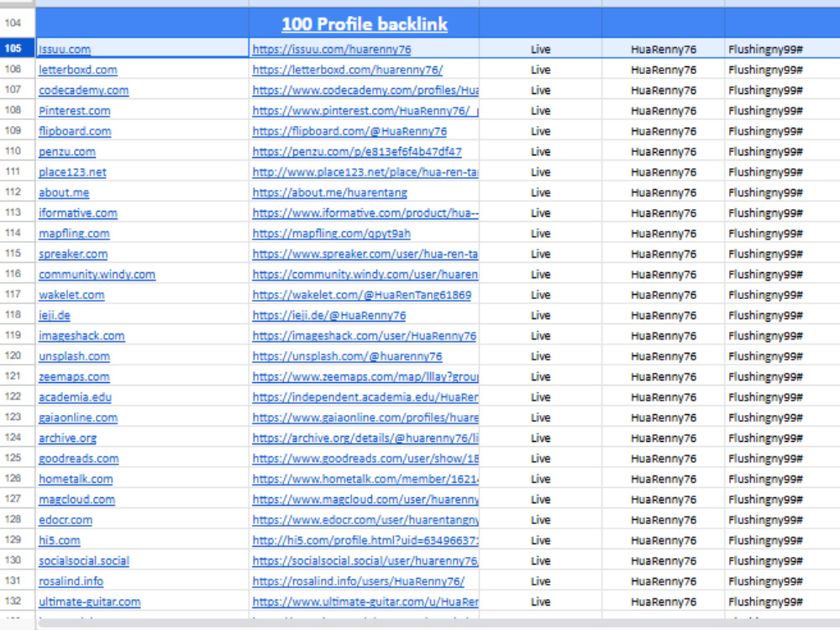Click the ieji.de site link
This screenshot has width=840, height=630.
click(x=54, y=316)
